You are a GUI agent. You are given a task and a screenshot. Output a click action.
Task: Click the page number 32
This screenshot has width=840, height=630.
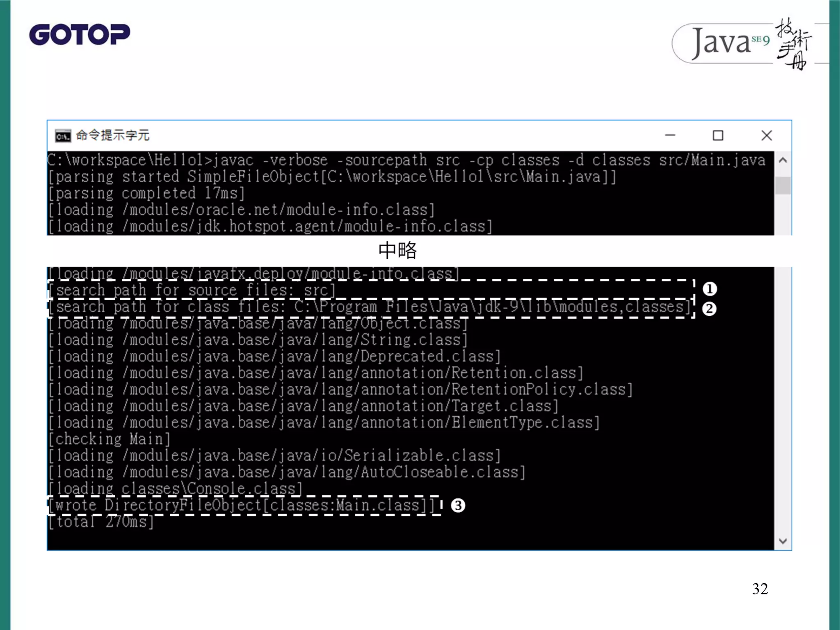[x=760, y=589]
